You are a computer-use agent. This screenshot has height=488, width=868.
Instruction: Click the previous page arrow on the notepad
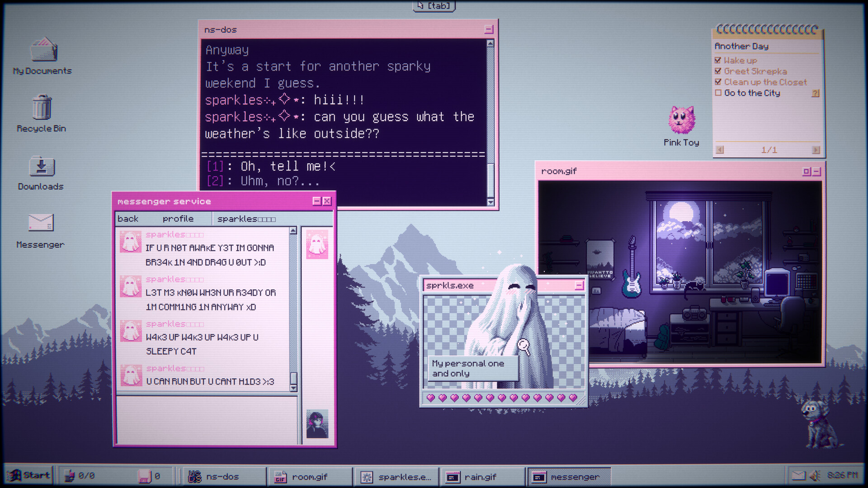pos(721,150)
